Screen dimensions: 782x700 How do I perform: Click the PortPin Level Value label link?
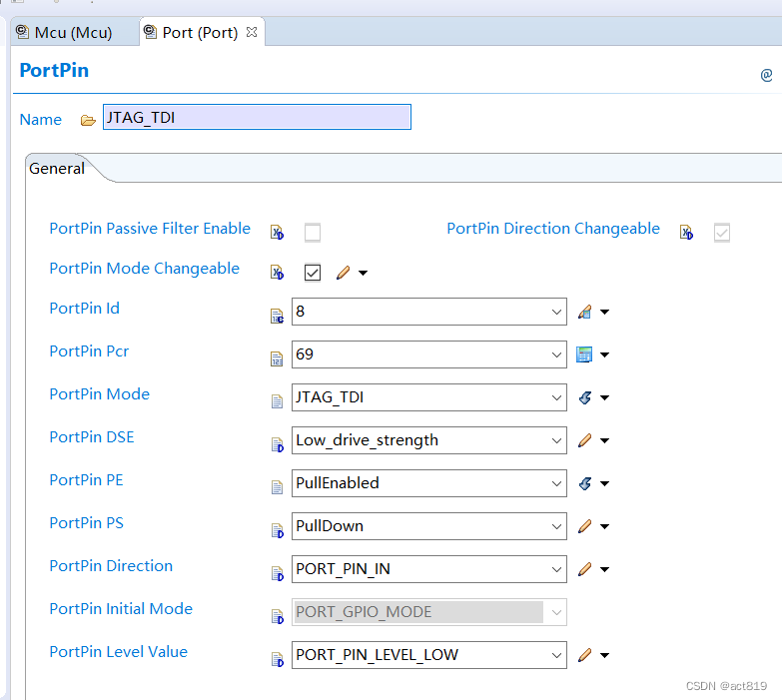click(x=118, y=652)
